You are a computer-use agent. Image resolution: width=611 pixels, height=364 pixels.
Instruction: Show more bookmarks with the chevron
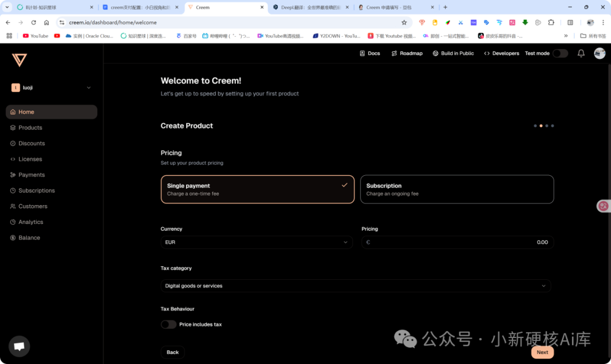point(565,36)
